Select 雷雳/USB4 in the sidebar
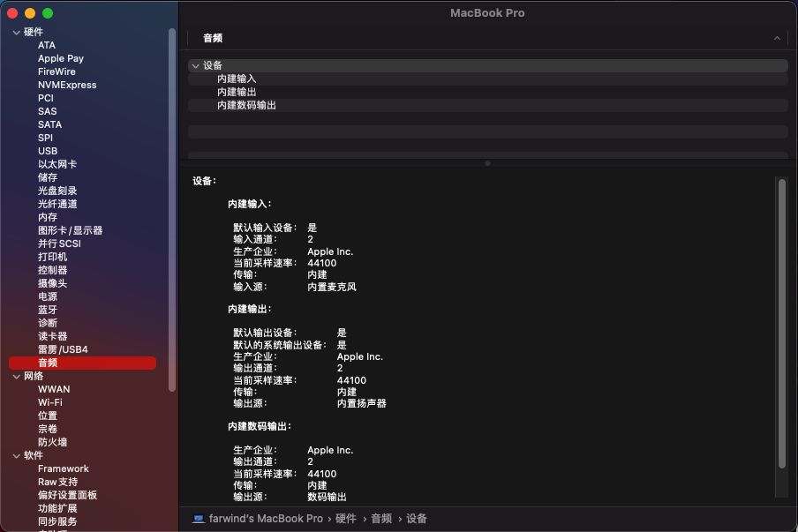798x532 pixels. 63,349
